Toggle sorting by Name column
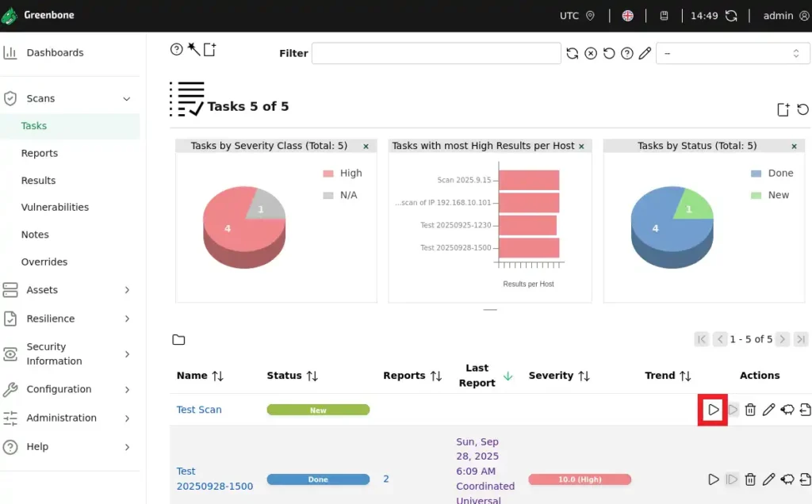 (x=217, y=376)
